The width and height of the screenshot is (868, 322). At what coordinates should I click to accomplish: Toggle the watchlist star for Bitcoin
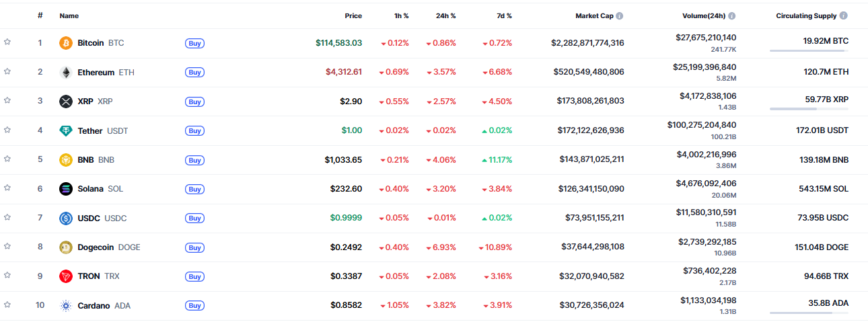pyautogui.click(x=7, y=42)
